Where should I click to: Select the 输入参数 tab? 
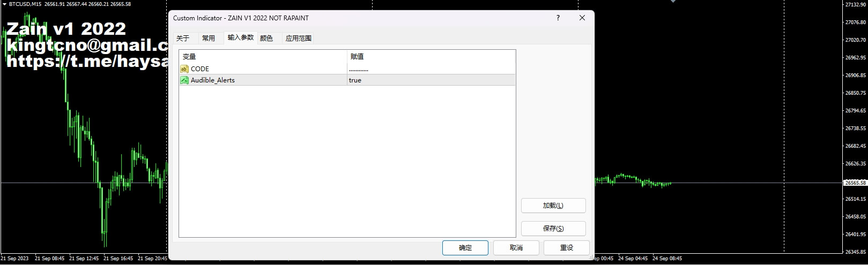click(x=241, y=37)
